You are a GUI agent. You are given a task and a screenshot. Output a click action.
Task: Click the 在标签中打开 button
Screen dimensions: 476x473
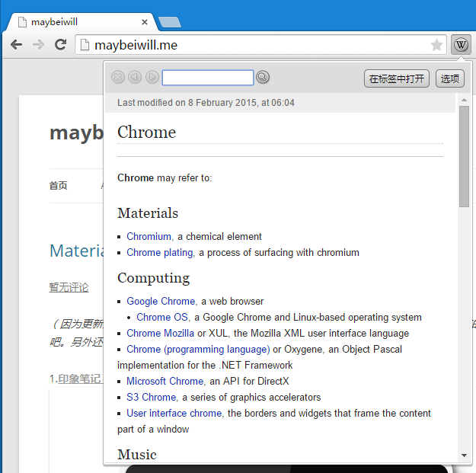point(397,78)
